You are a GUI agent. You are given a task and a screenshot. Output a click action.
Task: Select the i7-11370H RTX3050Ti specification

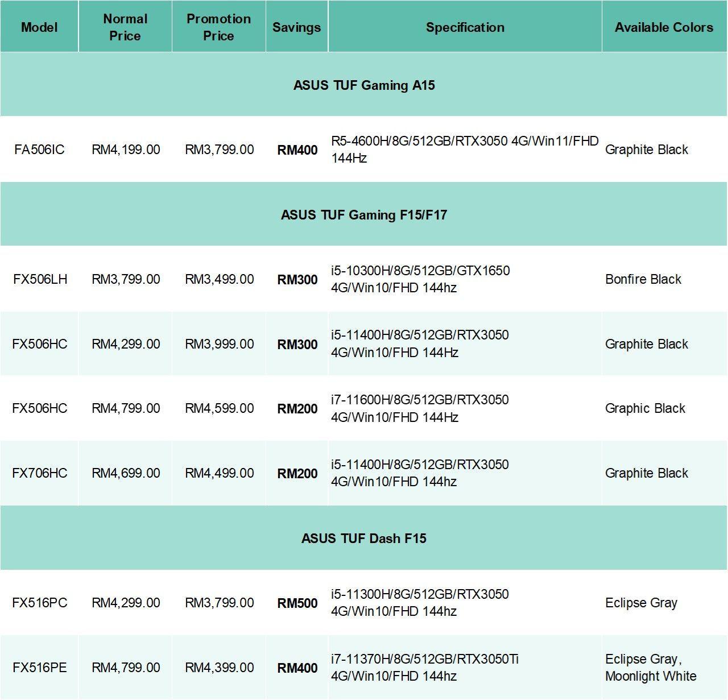425,668
